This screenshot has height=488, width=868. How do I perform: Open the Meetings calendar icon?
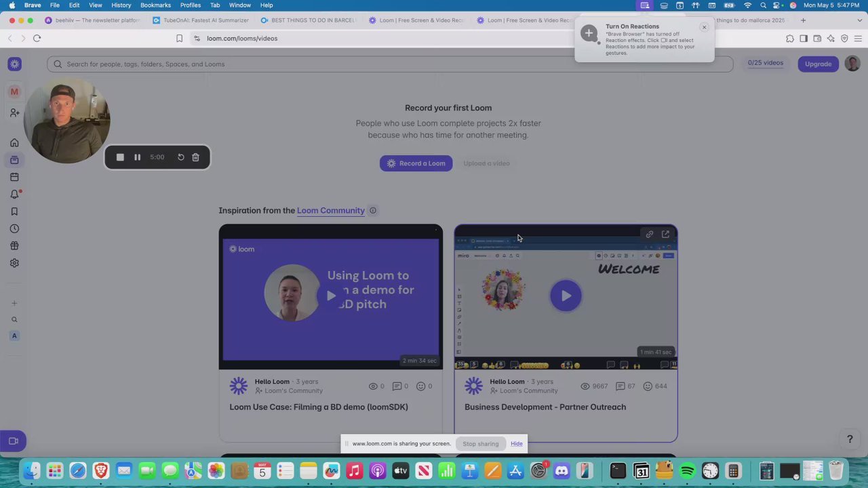tap(14, 178)
